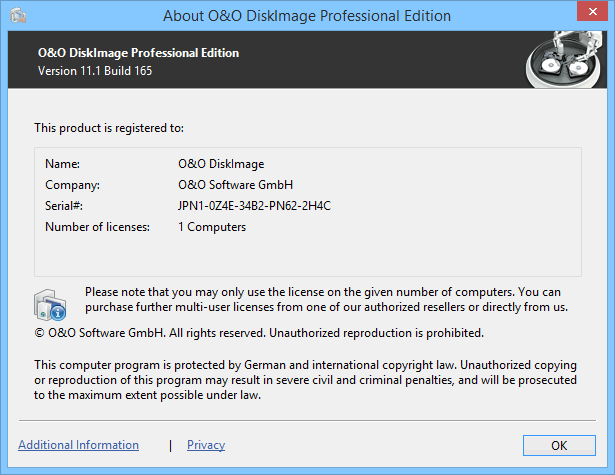Click the Name value O&O DiskImage
The height and width of the screenshot is (475, 615).
(221, 163)
